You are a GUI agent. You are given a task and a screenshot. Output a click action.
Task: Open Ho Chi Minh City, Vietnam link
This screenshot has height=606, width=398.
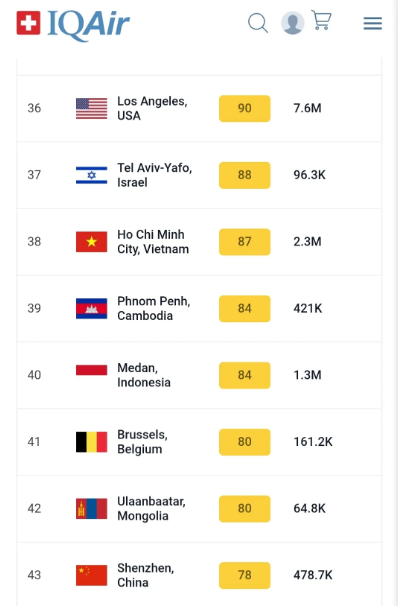153,242
